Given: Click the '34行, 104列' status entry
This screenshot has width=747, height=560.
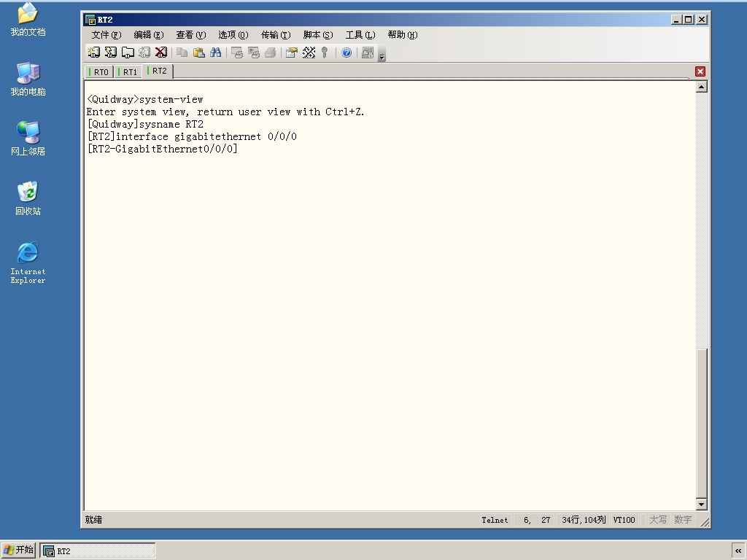Looking at the screenshot, I should [584, 520].
